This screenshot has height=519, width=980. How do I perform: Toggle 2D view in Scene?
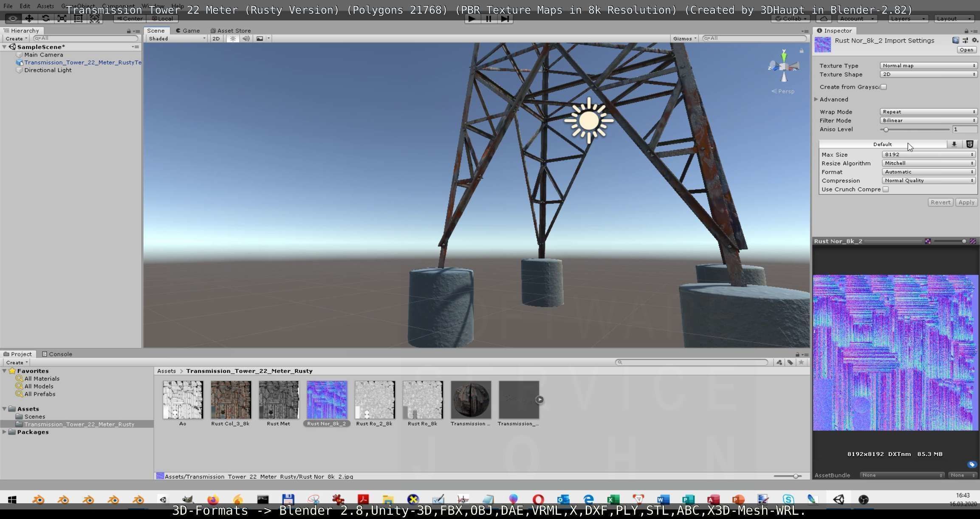[216, 38]
